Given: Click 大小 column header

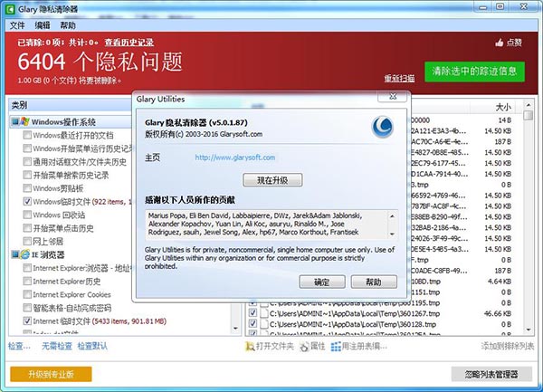Looking at the screenshot, I should (x=503, y=107).
